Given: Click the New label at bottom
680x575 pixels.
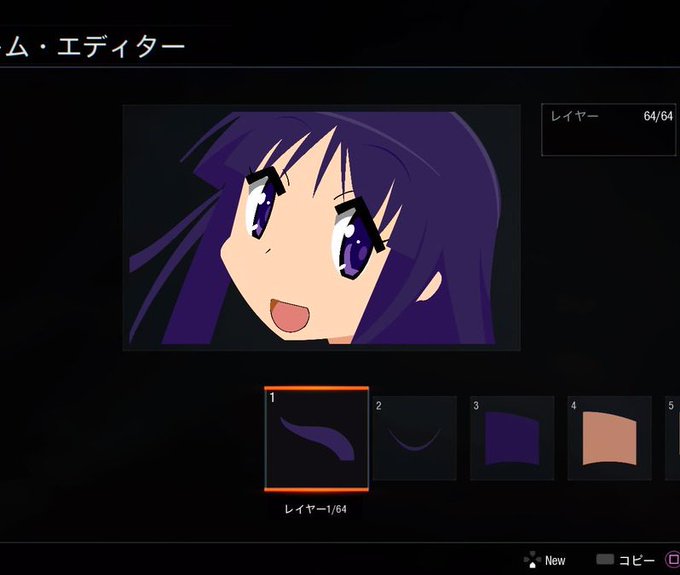Looking at the screenshot, I should point(555,561).
